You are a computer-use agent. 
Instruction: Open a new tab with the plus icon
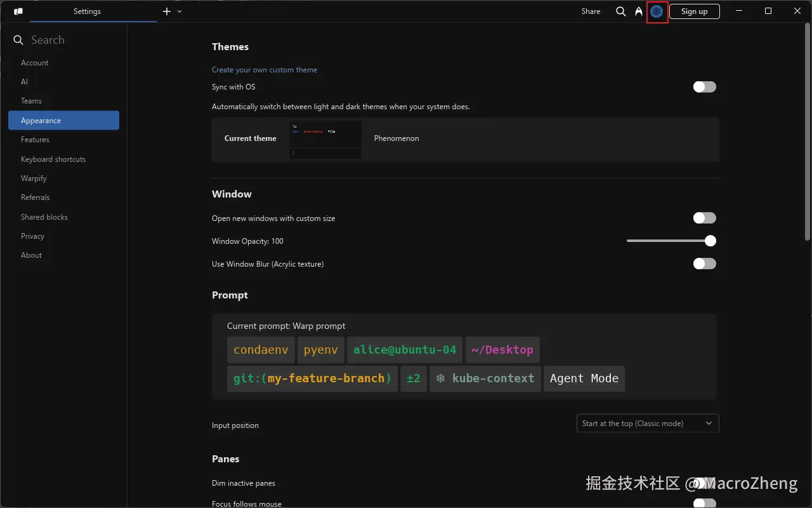167,11
